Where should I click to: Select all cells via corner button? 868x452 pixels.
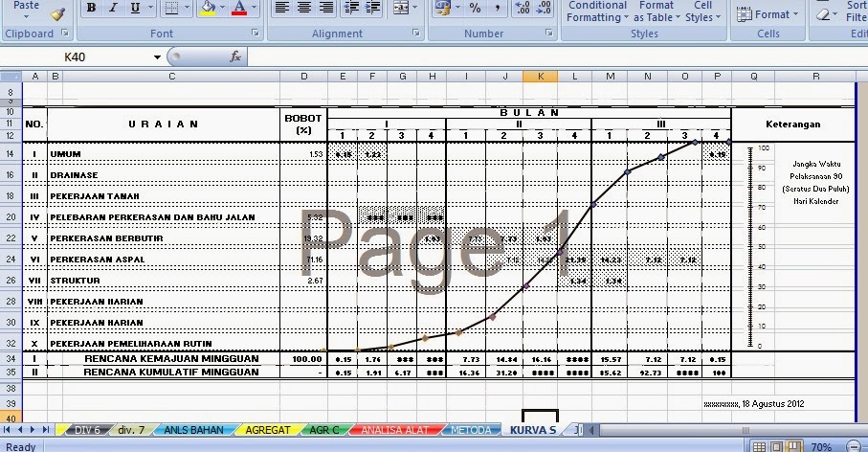[x=11, y=77]
